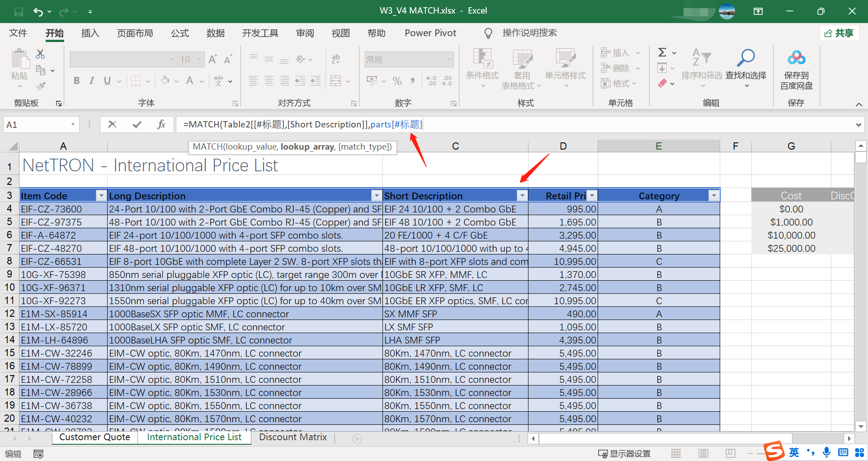Toggle align right

pos(284,81)
